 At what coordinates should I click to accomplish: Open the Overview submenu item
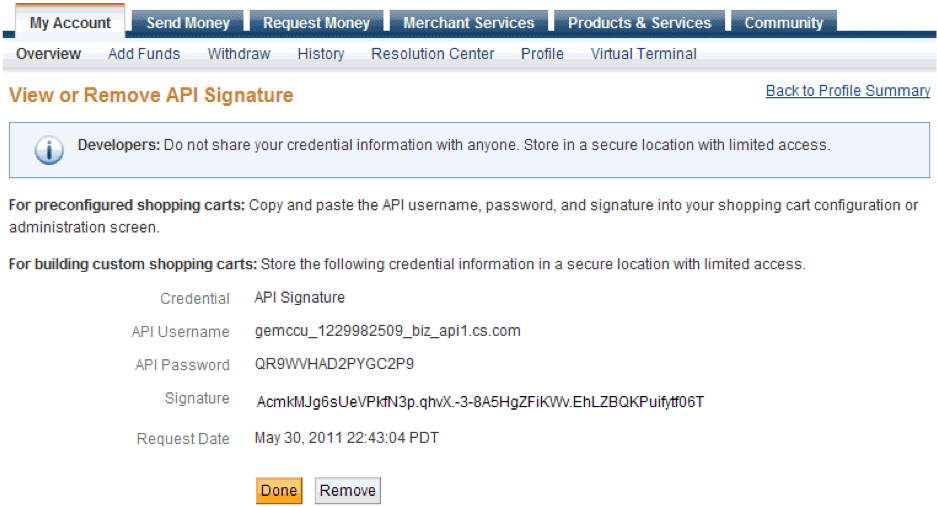48,54
